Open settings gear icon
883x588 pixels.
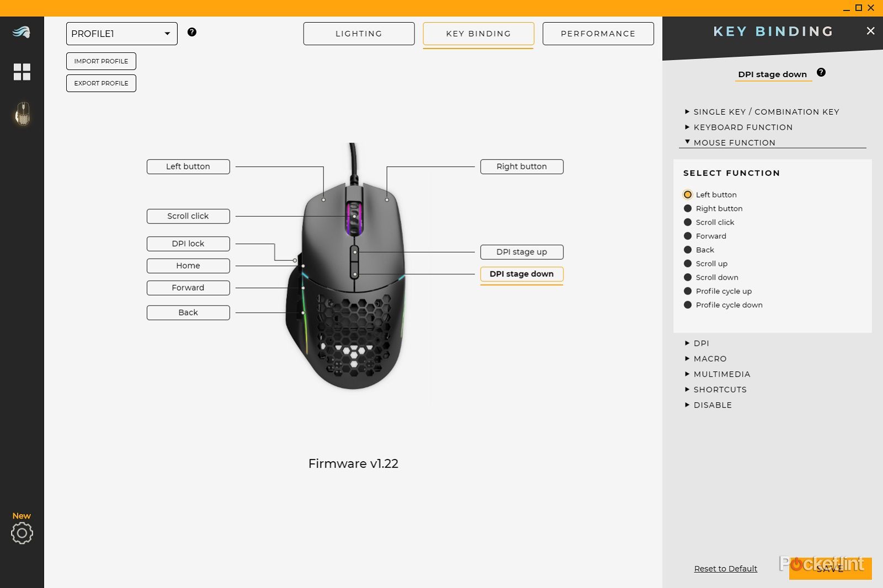(x=22, y=533)
